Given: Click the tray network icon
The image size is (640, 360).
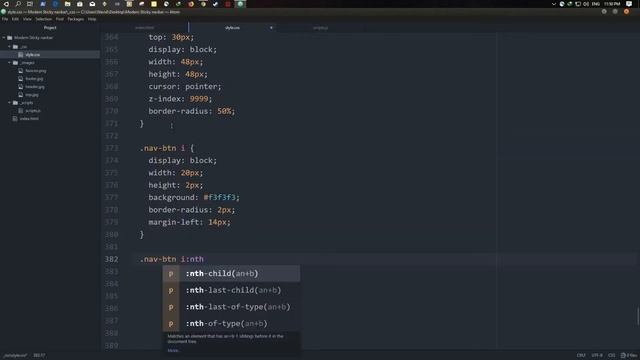Looking at the screenshot, I should click(x=578, y=4).
